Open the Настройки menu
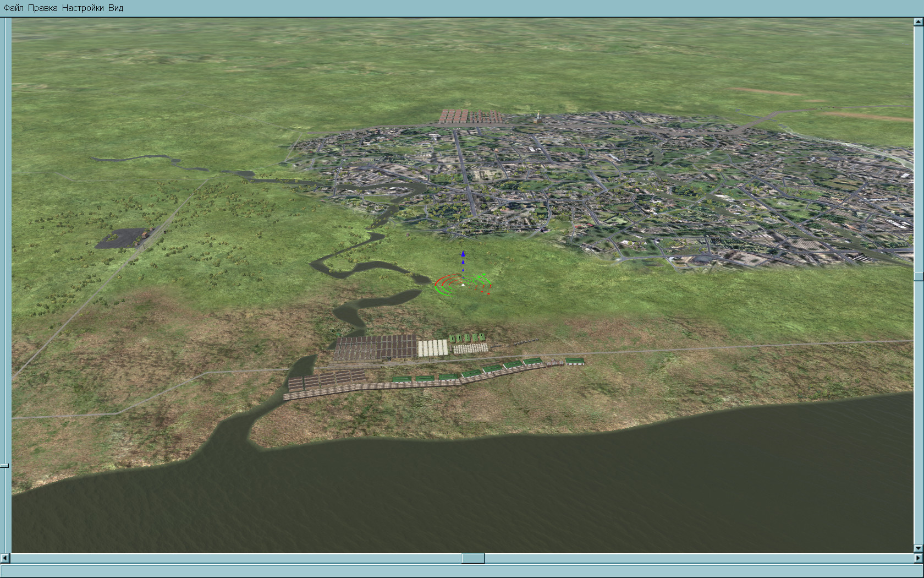Viewport: 924px width, 578px height. point(82,8)
